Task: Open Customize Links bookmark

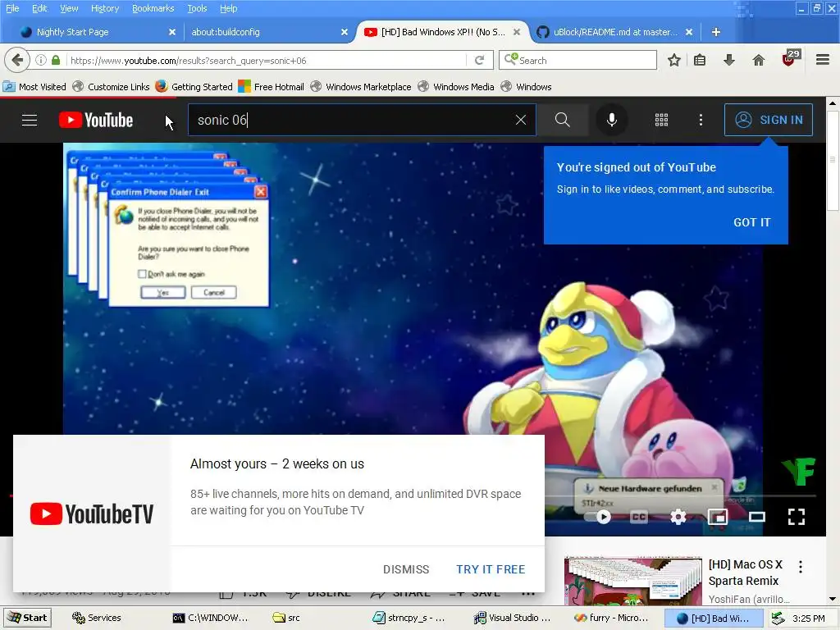Action: click(x=112, y=87)
